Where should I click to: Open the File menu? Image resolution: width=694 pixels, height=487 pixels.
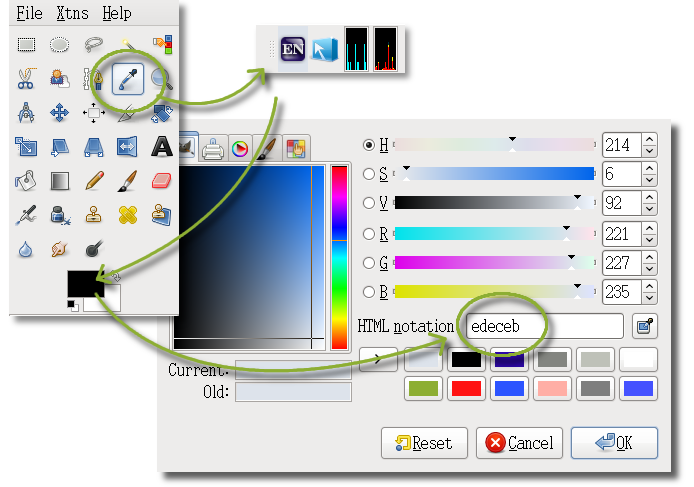pos(29,14)
